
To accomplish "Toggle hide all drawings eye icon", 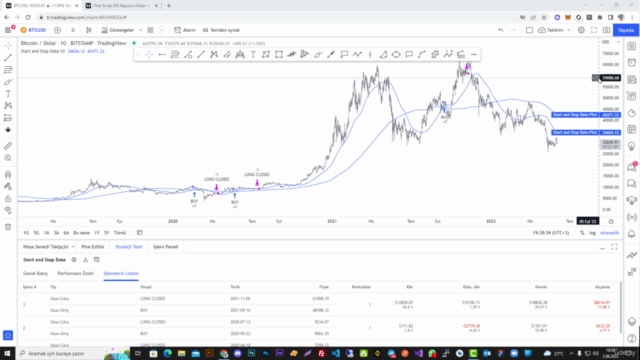I will click(x=8, y=210).
